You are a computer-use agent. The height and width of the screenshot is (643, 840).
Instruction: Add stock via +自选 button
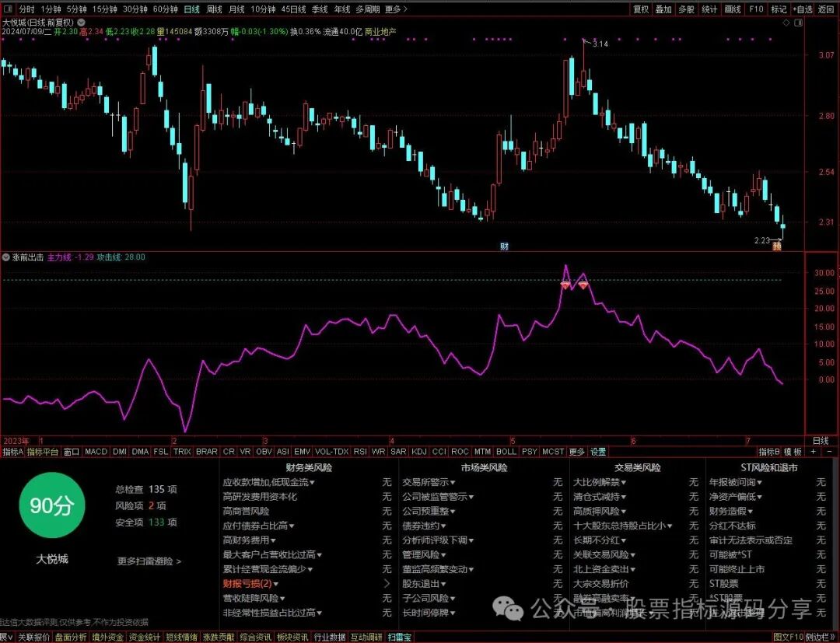coord(803,9)
